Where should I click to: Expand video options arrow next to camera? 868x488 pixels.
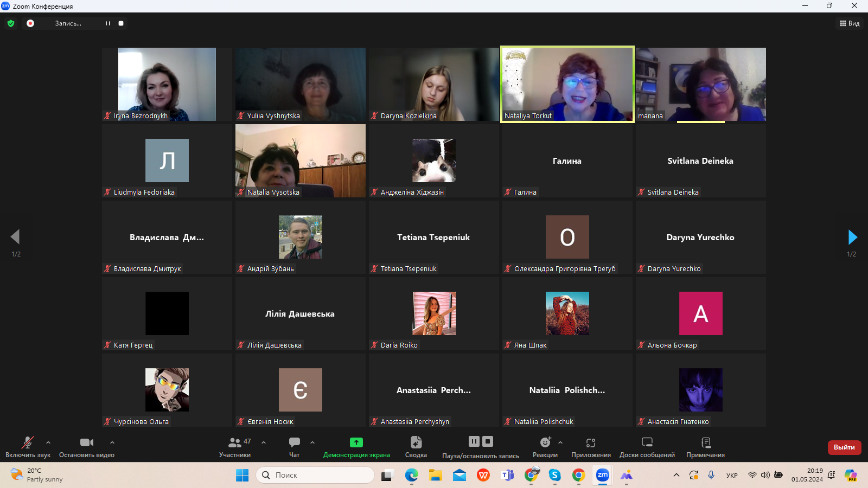tap(112, 442)
